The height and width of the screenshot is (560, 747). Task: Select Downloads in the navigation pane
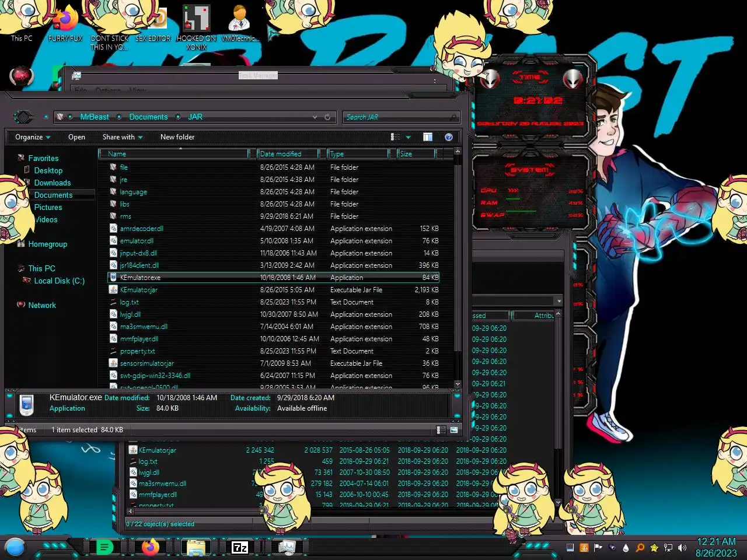coord(53,183)
